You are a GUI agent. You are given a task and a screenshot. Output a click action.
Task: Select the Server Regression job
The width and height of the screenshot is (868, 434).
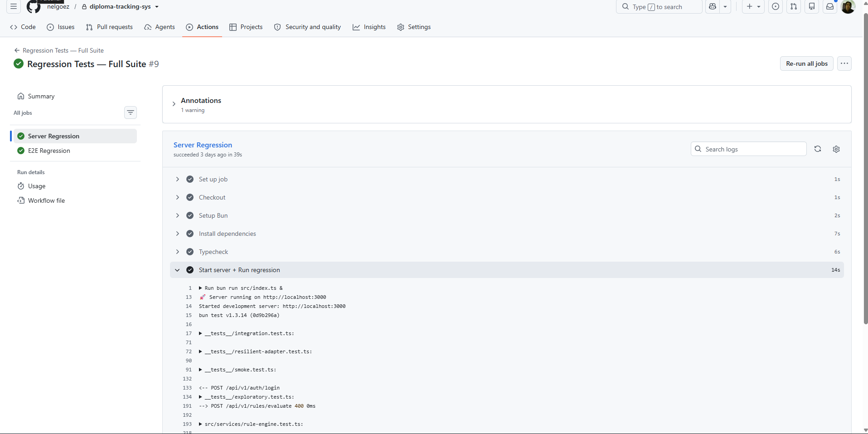tap(75, 136)
